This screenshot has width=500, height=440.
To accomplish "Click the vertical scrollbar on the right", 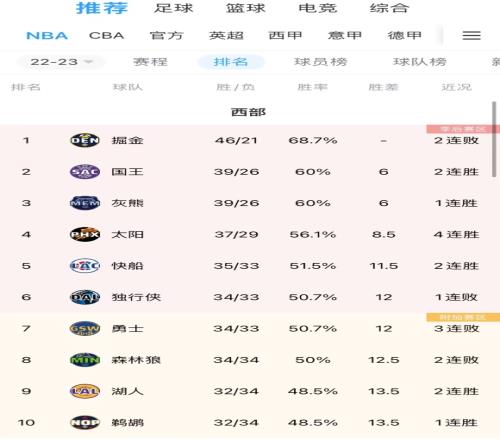I will tap(494, 139).
